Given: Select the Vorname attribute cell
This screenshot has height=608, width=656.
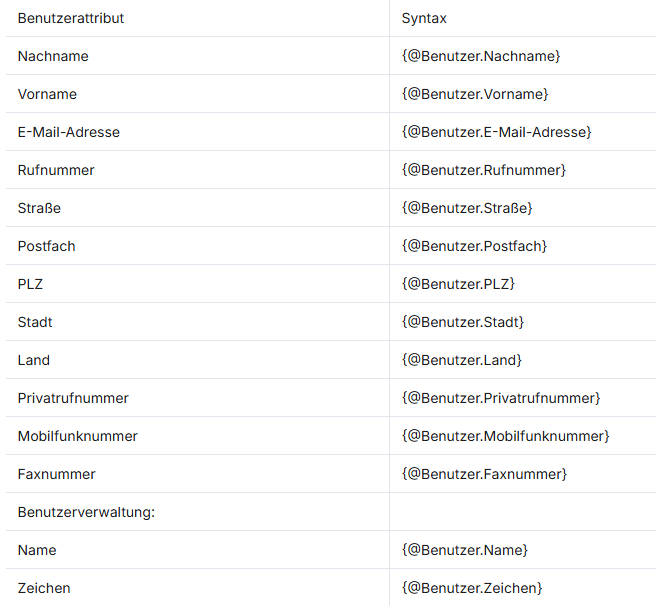Looking at the screenshot, I should (x=47, y=94).
